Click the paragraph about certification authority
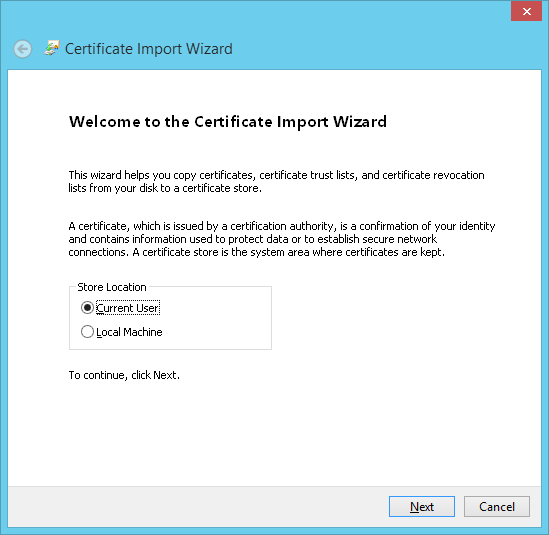The height and width of the screenshot is (535, 549). coord(282,239)
